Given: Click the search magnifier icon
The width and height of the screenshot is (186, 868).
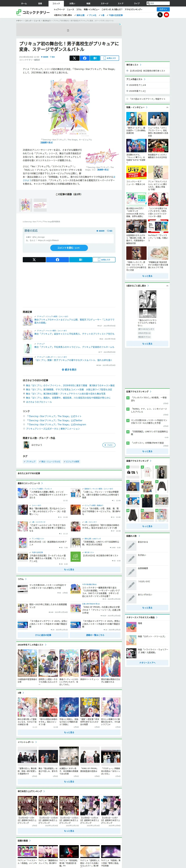Looking at the screenshot, I should pos(148,3).
